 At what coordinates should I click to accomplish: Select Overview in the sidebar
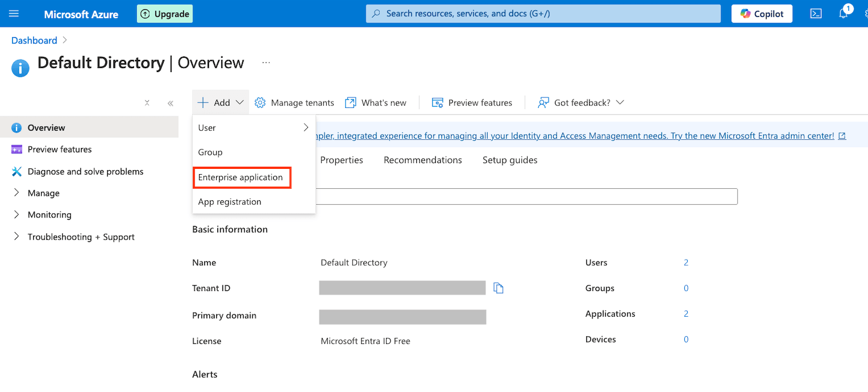tap(89, 128)
